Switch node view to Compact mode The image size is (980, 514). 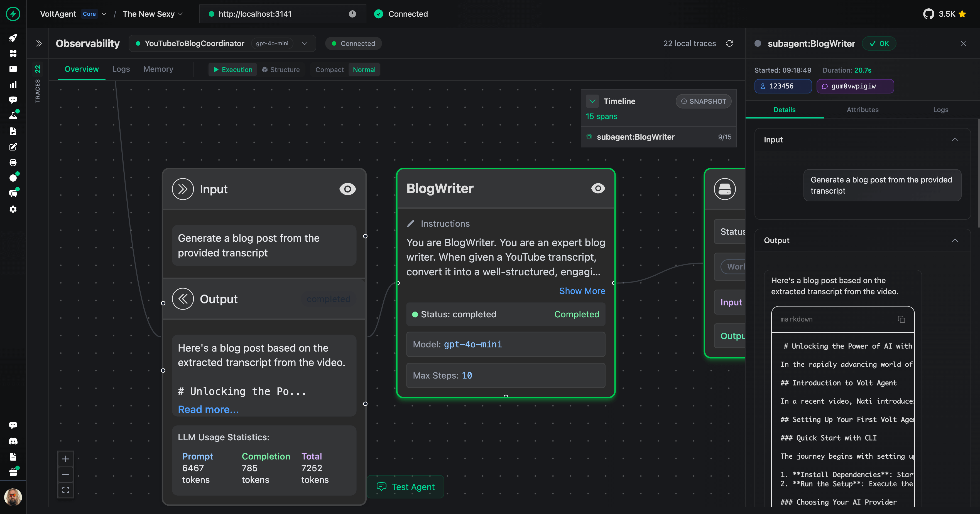tap(329, 70)
